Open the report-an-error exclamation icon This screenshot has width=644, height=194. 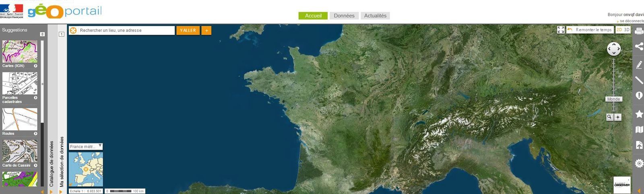pyautogui.click(x=639, y=95)
